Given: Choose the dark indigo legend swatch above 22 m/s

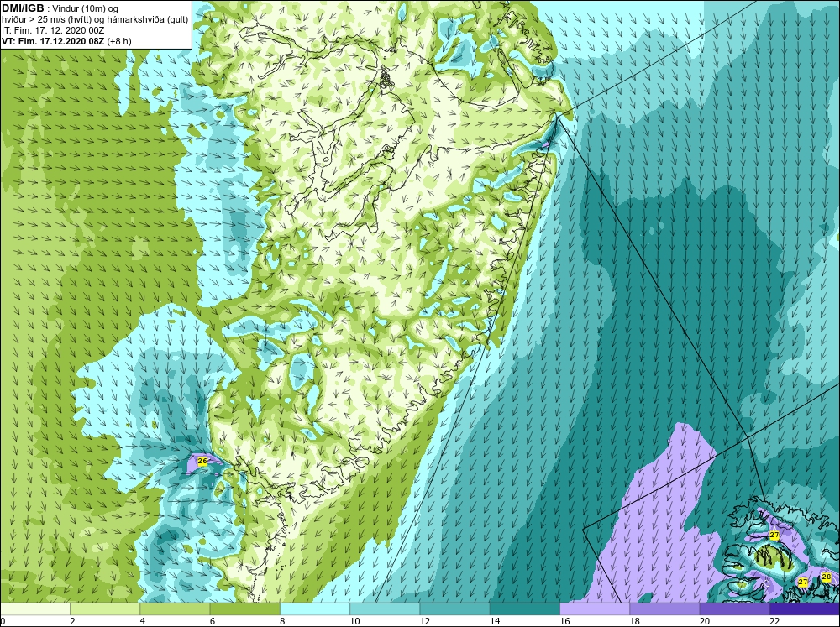Looking at the screenshot, I should coord(805,609).
